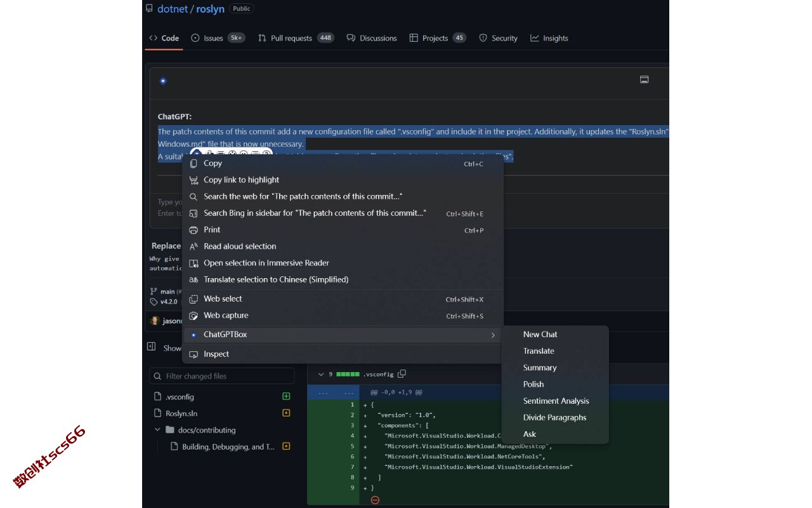Click the Inspect icon in the menu
The width and height of the screenshot is (812, 508).
coord(193,354)
